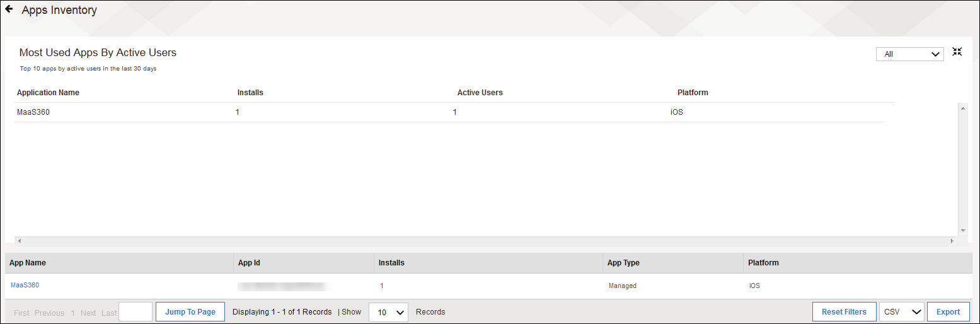Click Installs header in Most Used Apps table

[x=250, y=93]
